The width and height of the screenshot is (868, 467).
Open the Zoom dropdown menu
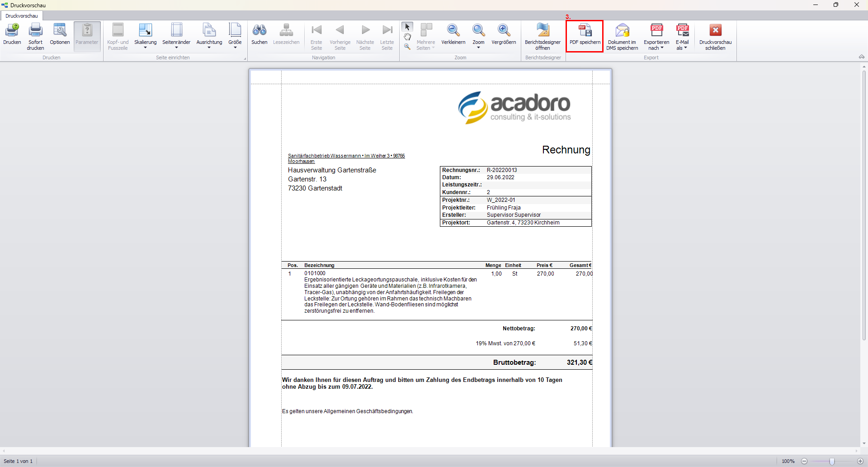[478, 48]
